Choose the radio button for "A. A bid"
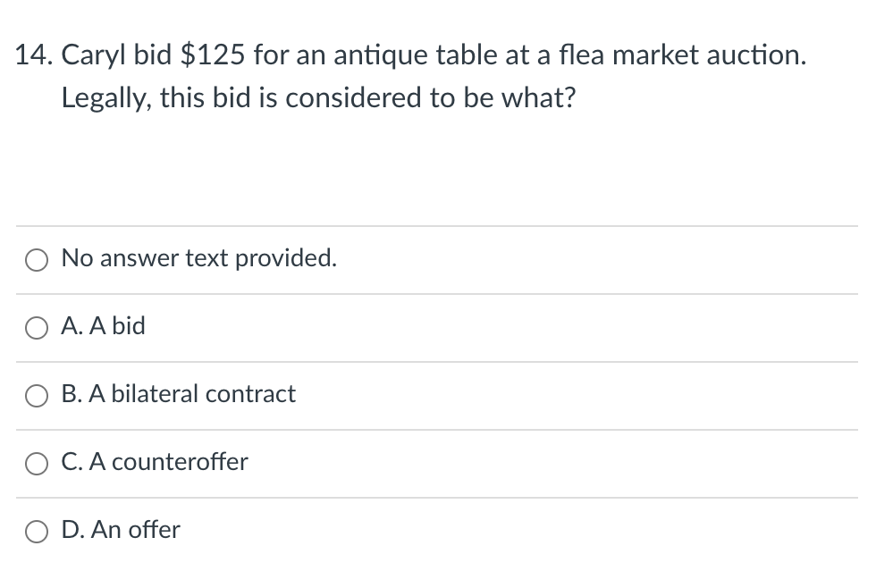 [38, 328]
